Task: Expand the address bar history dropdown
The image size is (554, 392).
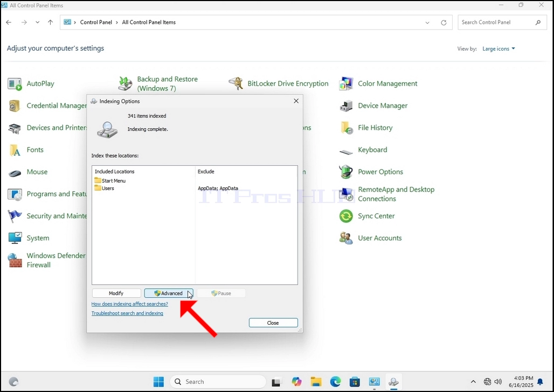Action: pyautogui.click(x=427, y=23)
